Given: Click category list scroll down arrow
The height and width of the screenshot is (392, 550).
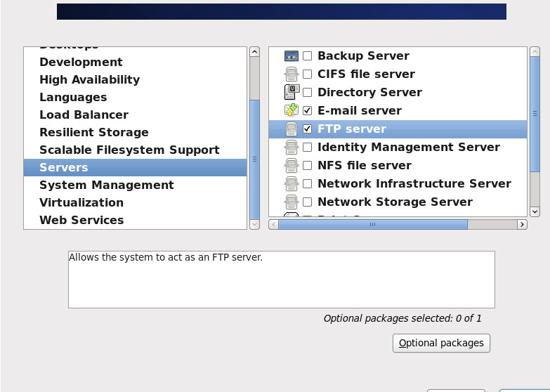Looking at the screenshot, I should click(x=255, y=224).
